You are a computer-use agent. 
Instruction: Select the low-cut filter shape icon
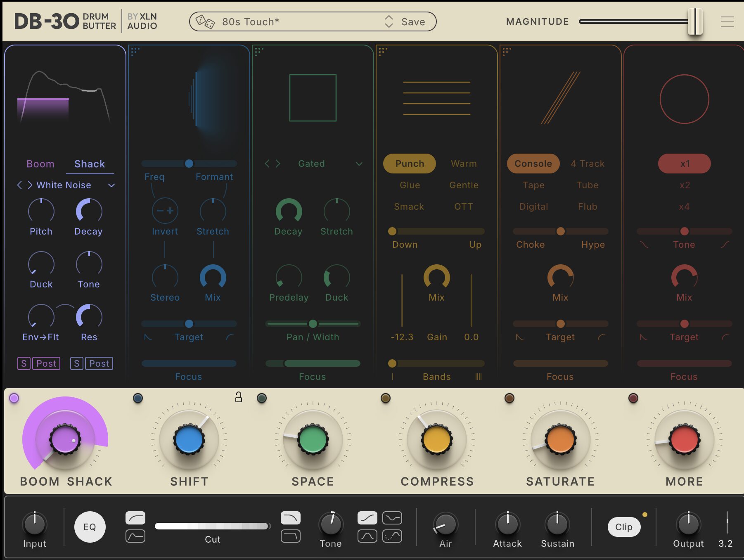(x=135, y=518)
